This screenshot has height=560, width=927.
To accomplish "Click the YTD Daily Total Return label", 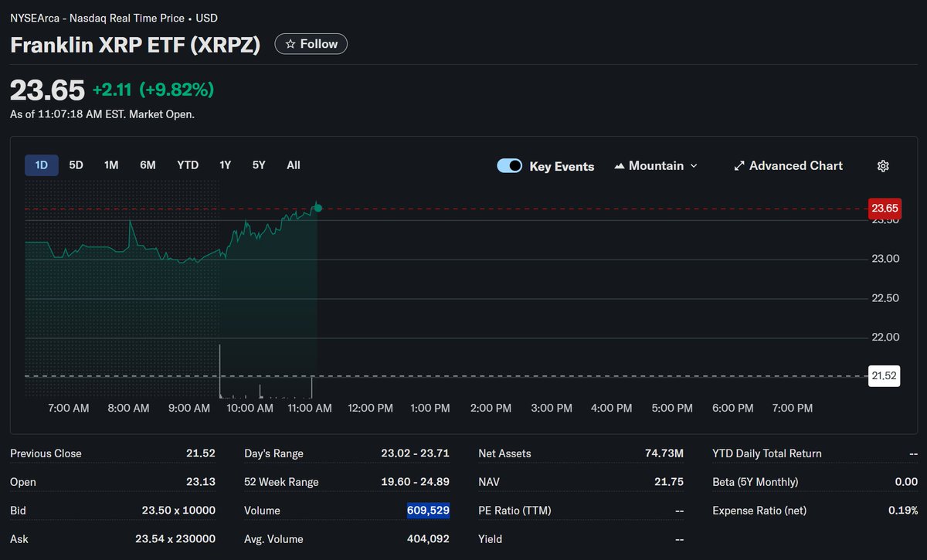I will point(767,453).
